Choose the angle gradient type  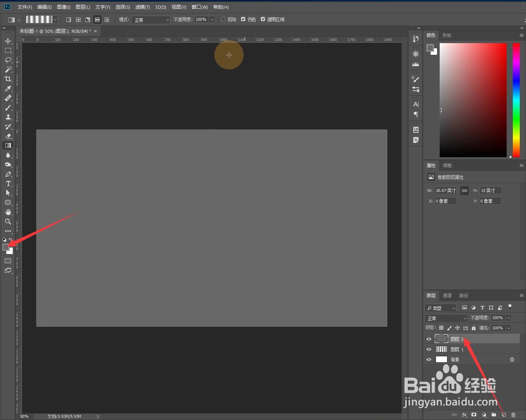pyautogui.click(x=87, y=20)
